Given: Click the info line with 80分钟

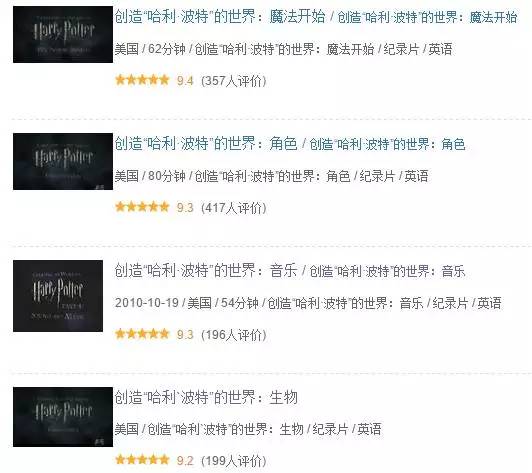Looking at the screenshot, I should (271, 176).
